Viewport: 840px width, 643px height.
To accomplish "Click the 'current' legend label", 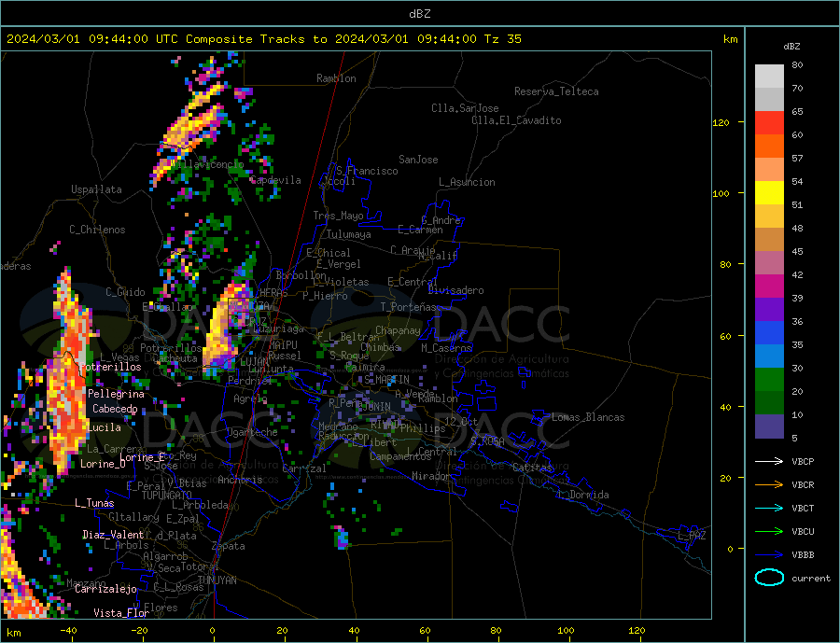I will pos(811,579).
